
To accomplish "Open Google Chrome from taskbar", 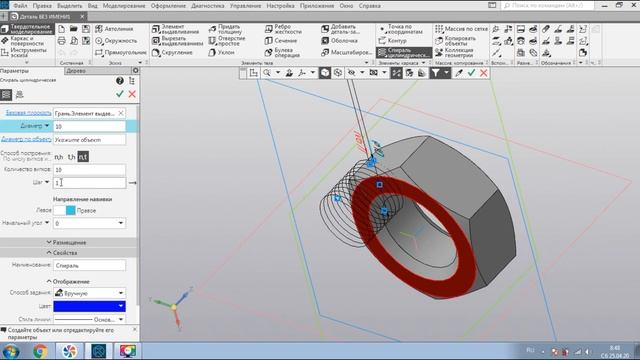I will [x=40, y=351].
